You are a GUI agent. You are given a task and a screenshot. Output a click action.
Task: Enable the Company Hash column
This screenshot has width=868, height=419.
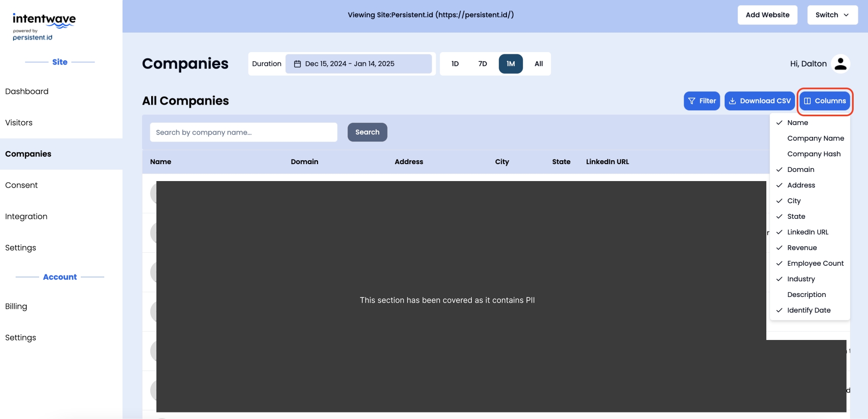[x=813, y=154]
